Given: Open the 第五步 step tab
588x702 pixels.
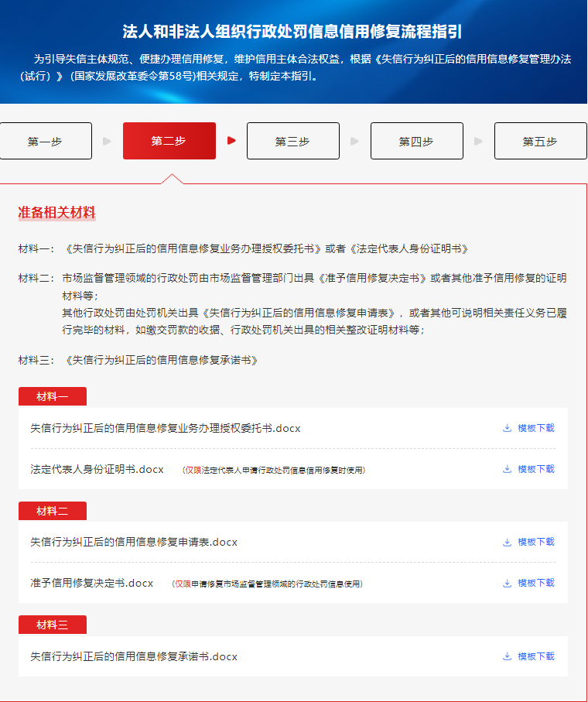Looking at the screenshot, I should 540,141.
